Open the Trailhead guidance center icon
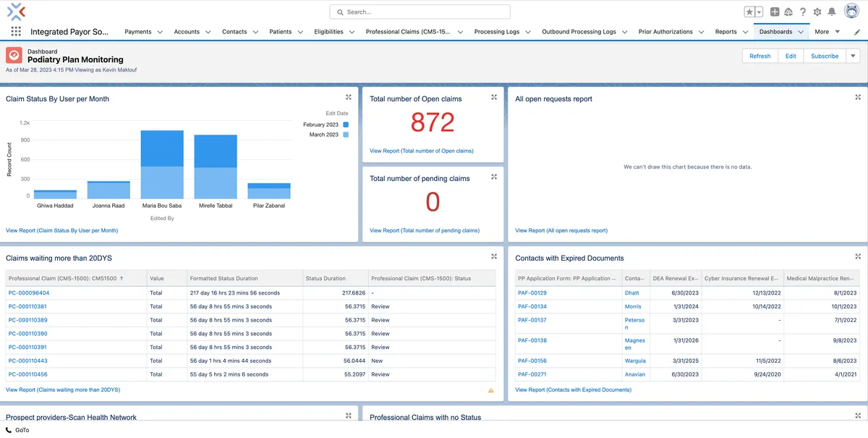Viewport: 868px width, 438px height. [788, 12]
